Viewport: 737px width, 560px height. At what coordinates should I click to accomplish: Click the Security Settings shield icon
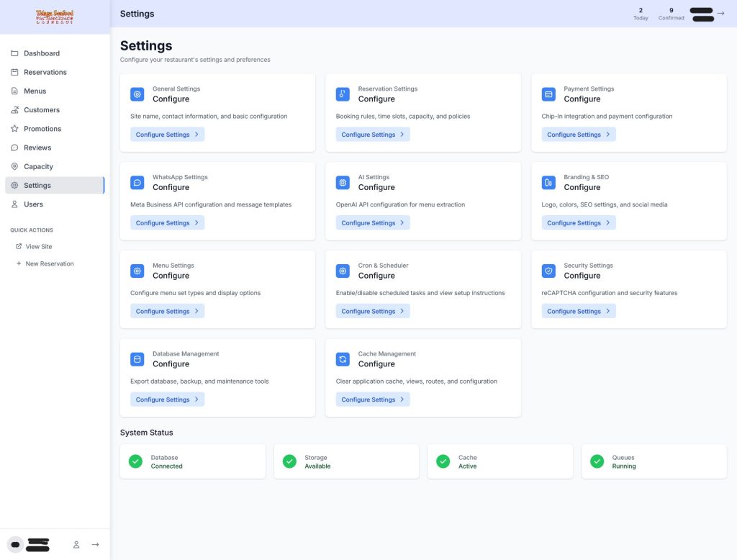548,271
